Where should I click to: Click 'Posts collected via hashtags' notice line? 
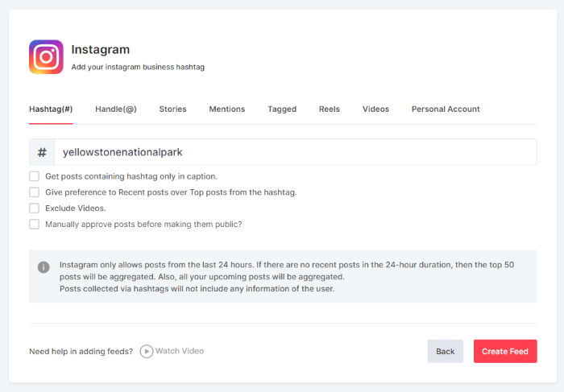(x=197, y=289)
